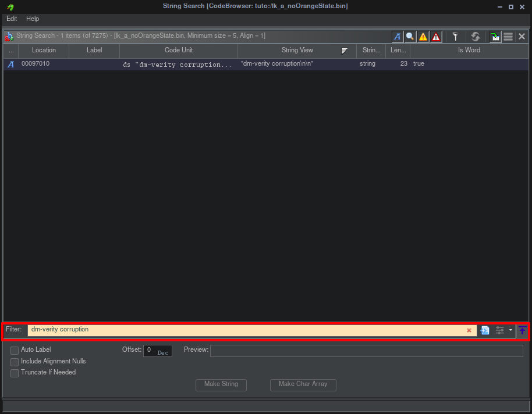The height and width of the screenshot is (414, 532).
Task: Toggle navigation selection icon with green arrow
Action: tap(495, 37)
